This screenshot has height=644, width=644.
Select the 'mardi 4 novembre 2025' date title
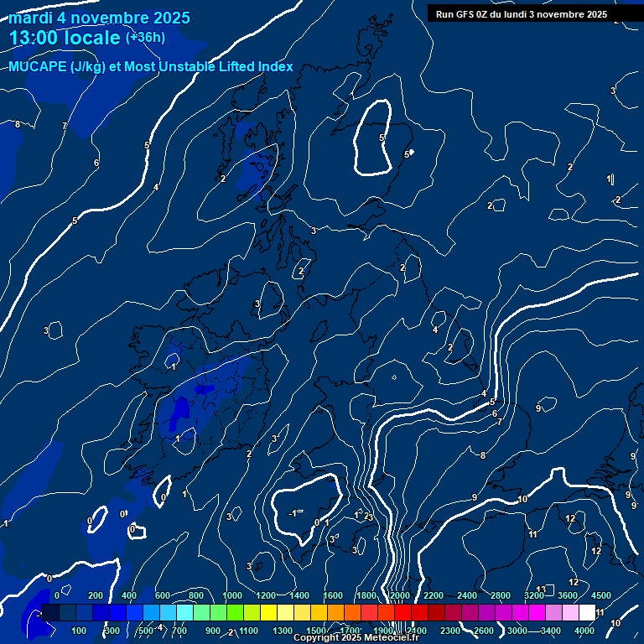click(x=100, y=18)
